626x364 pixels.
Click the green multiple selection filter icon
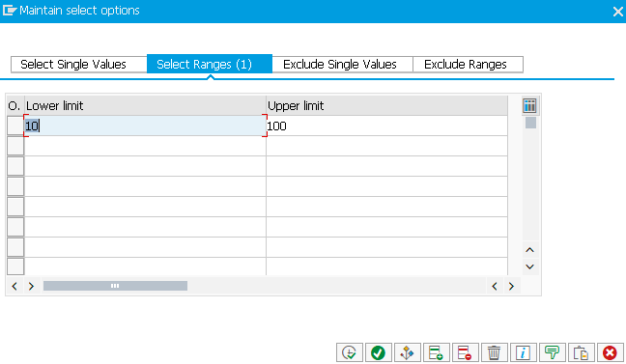pos(552,352)
